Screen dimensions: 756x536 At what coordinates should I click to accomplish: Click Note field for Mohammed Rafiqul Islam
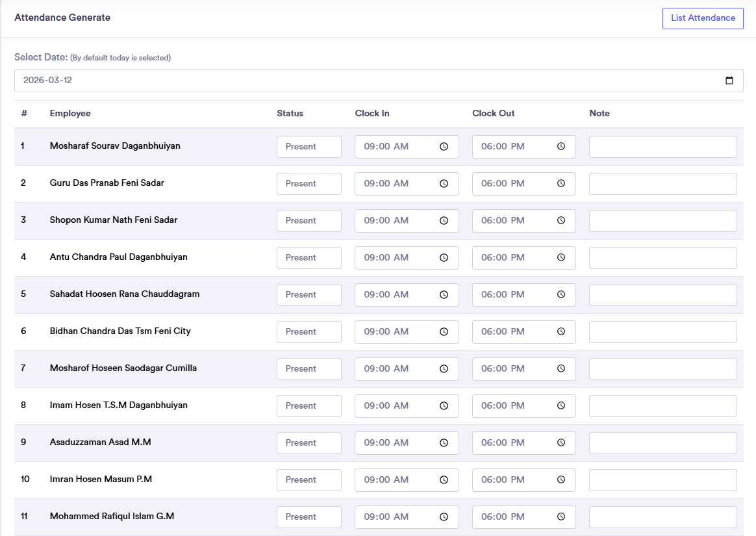pyautogui.click(x=662, y=517)
